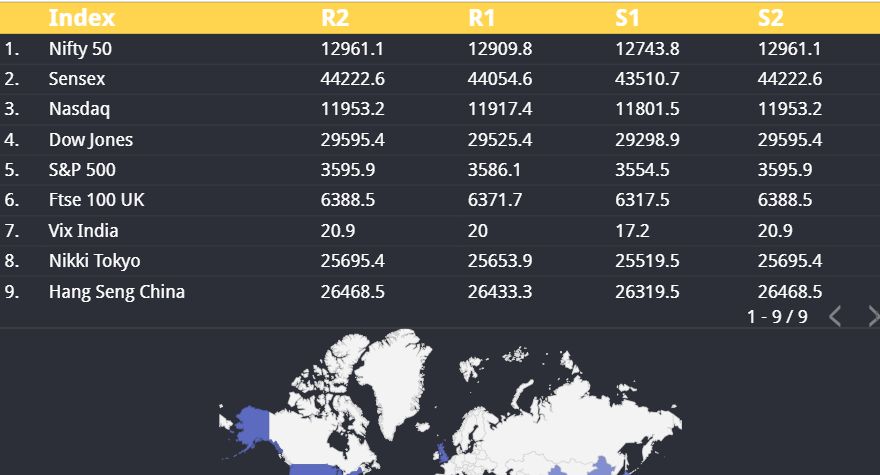Screen dimensions: 880x475
Task: Click Nikki Tokyo S1 value 25519.5
Action: pyautogui.click(x=647, y=261)
